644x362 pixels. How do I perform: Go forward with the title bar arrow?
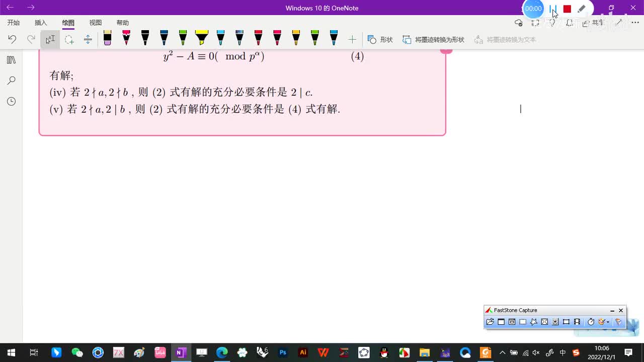pyautogui.click(x=31, y=8)
